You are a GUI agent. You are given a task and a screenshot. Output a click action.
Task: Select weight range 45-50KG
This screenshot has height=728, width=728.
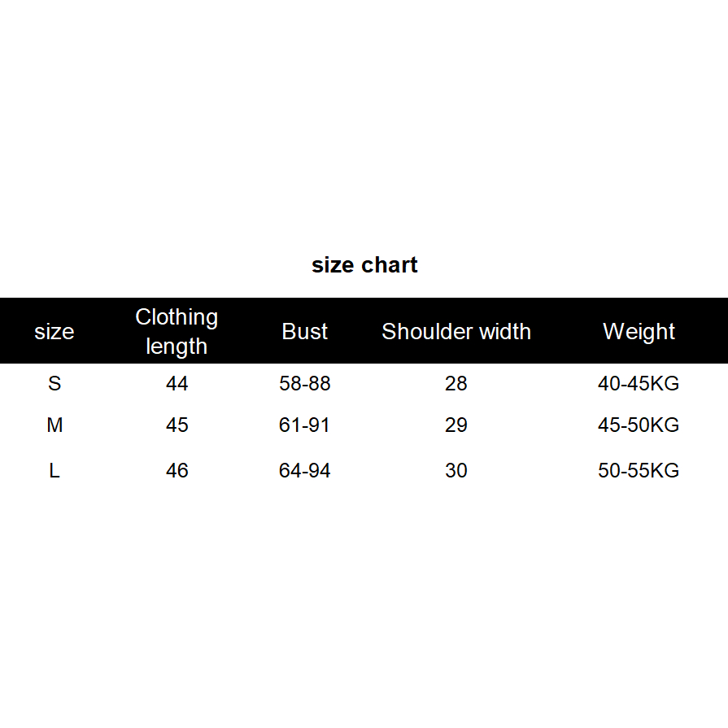639,425
